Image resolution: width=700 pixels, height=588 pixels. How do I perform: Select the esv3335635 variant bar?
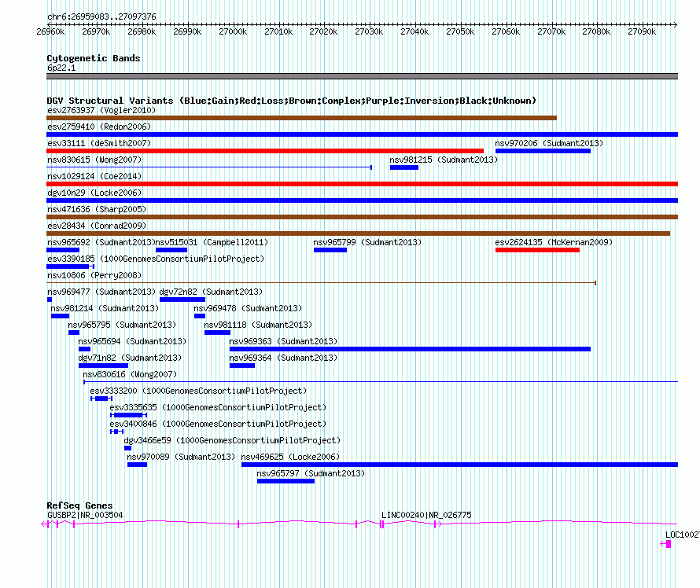(x=128, y=415)
